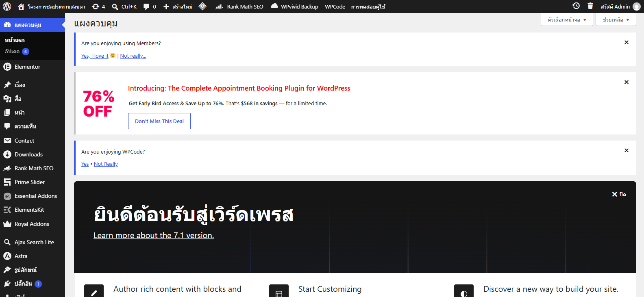This screenshot has height=297, width=644.
Task: Open Elementor from the sidebar icon
Action: pyautogui.click(x=7, y=67)
